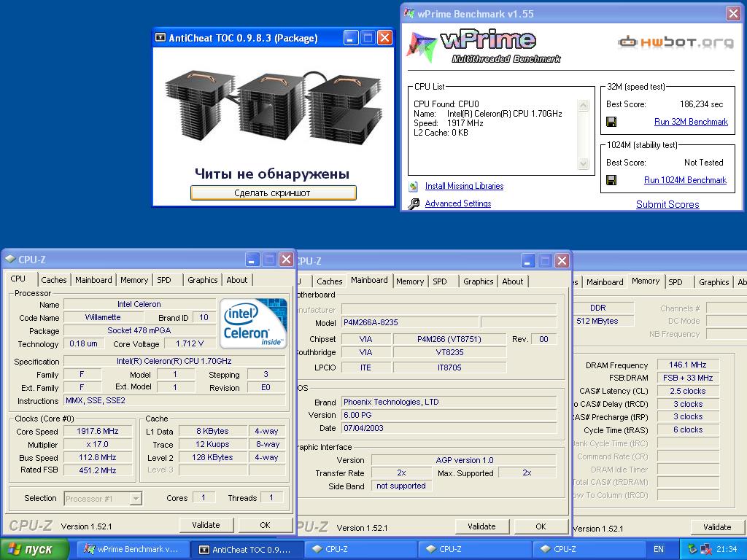Click OK in the first CPU-Z window
747x560 pixels.
pos(265,525)
